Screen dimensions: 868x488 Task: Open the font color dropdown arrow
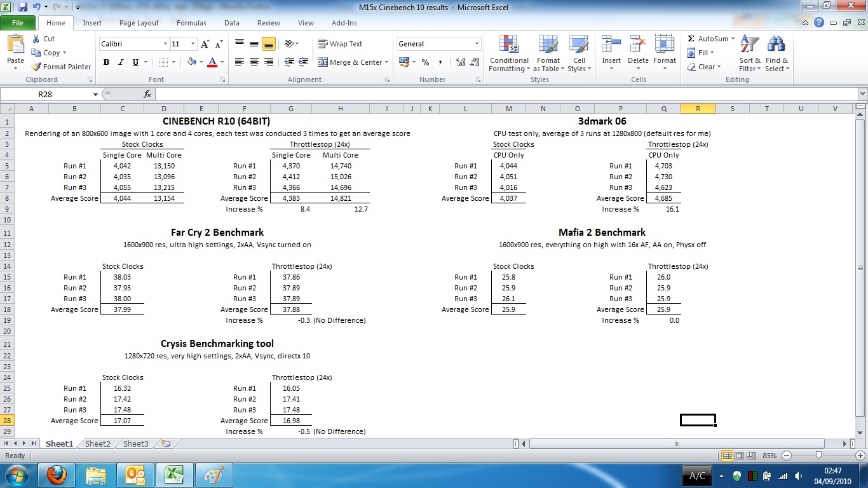click(x=221, y=62)
